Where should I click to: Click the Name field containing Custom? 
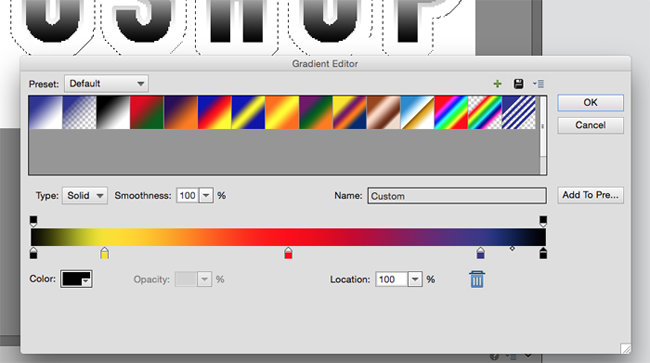(457, 196)
